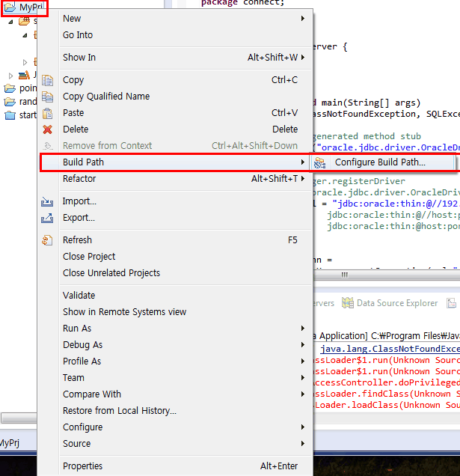
Task: Click the Export icon in the menu
Action: 47,218
